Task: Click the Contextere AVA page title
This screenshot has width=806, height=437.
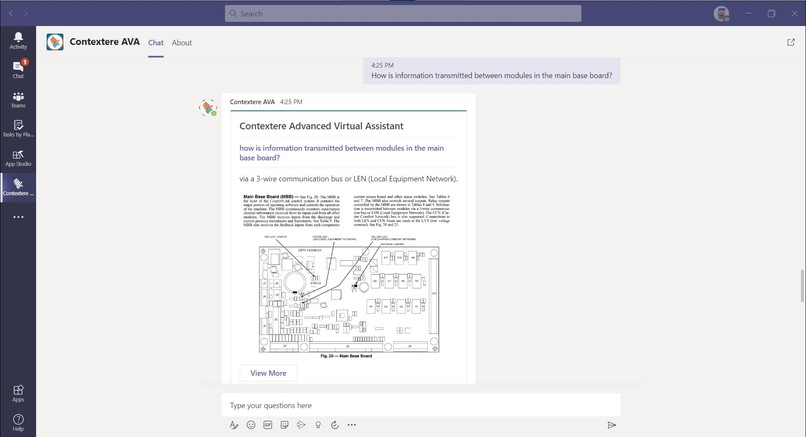Action: coord(104,42)
